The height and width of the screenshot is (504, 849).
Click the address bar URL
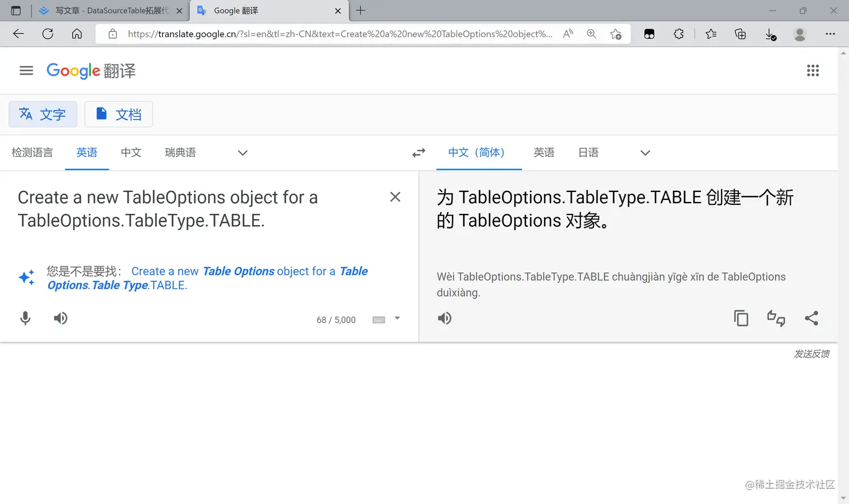click(340, 34)
